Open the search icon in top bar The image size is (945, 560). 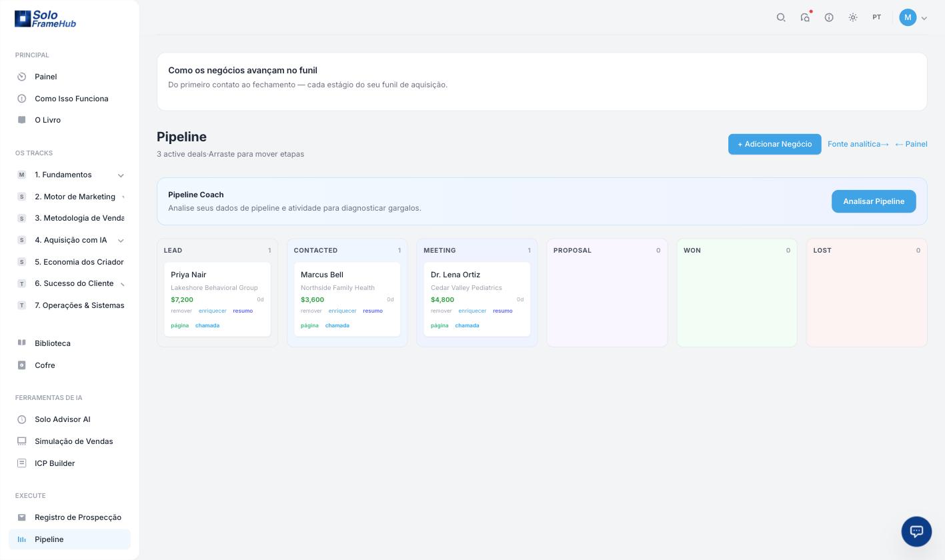pos(781,17)
